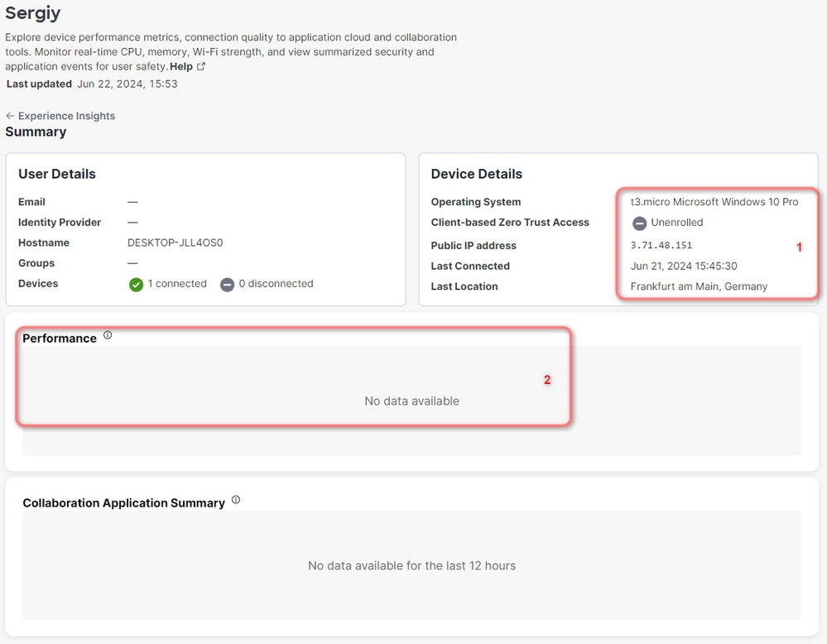Viewport: 827px width, 644px height.
Task: Click the back arrow before Experience Insights
Action: (10, 116)
